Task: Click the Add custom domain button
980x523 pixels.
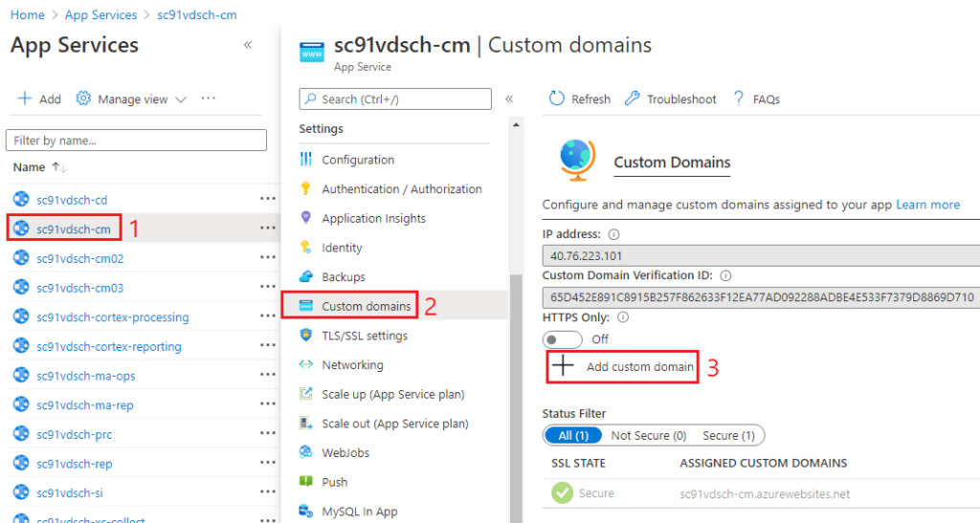Action: pos(623,366)
